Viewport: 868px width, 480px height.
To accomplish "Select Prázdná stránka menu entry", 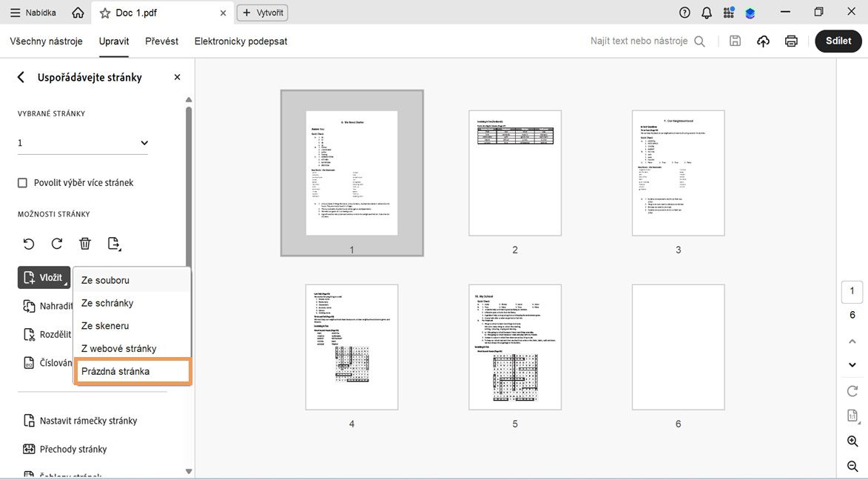I will [132, 371].
